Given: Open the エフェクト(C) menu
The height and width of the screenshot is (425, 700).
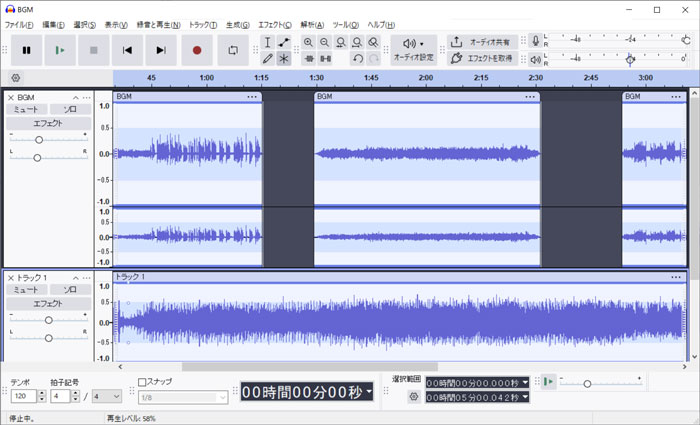Looking at the screenshot, I should (x=275, y=25).
